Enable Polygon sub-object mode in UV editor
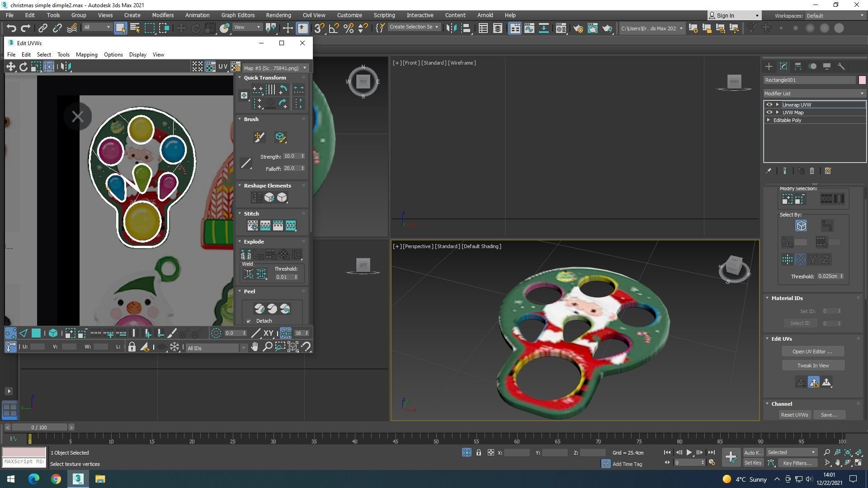 tap(36, 333)
